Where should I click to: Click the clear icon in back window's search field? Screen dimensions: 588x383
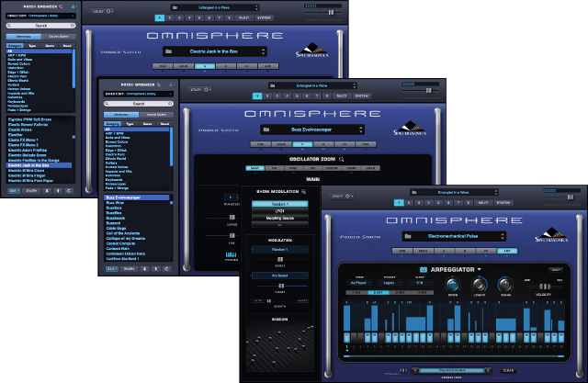click(73, 26)
